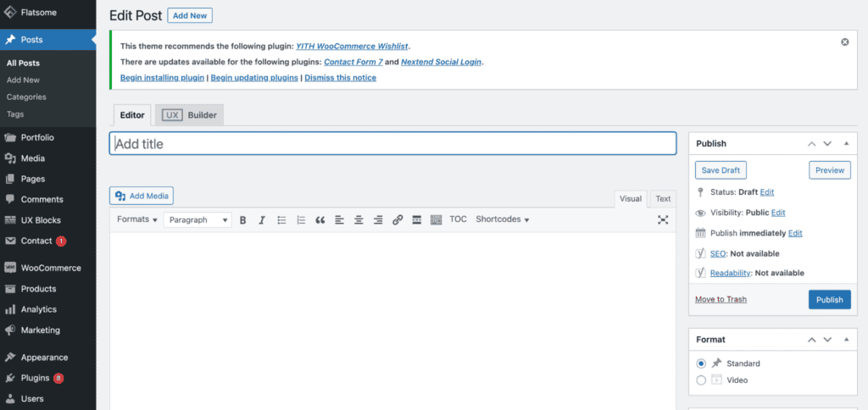Expand the Shortcodes dropdown menu
The width and height of the screenshot is (868, 410).
502,219
